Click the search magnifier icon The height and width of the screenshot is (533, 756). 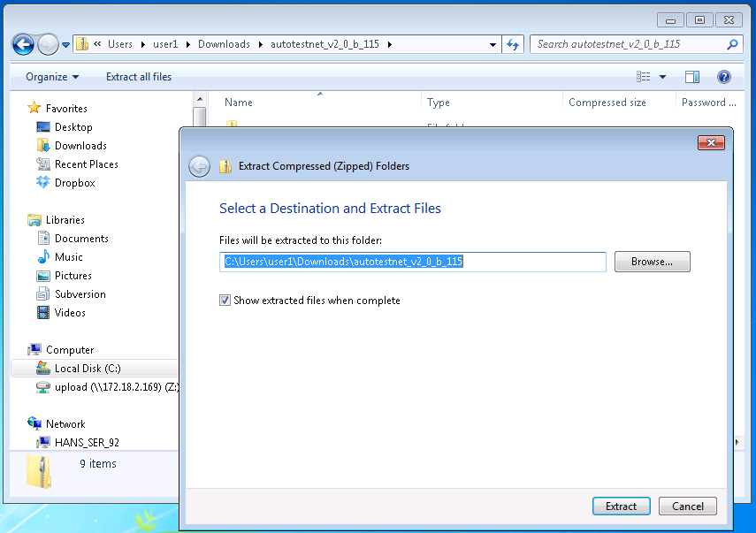point(732,44)
